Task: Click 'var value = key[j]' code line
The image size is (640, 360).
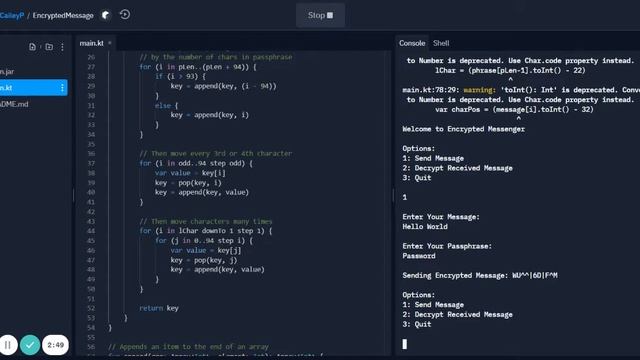Action: point(206,250)
